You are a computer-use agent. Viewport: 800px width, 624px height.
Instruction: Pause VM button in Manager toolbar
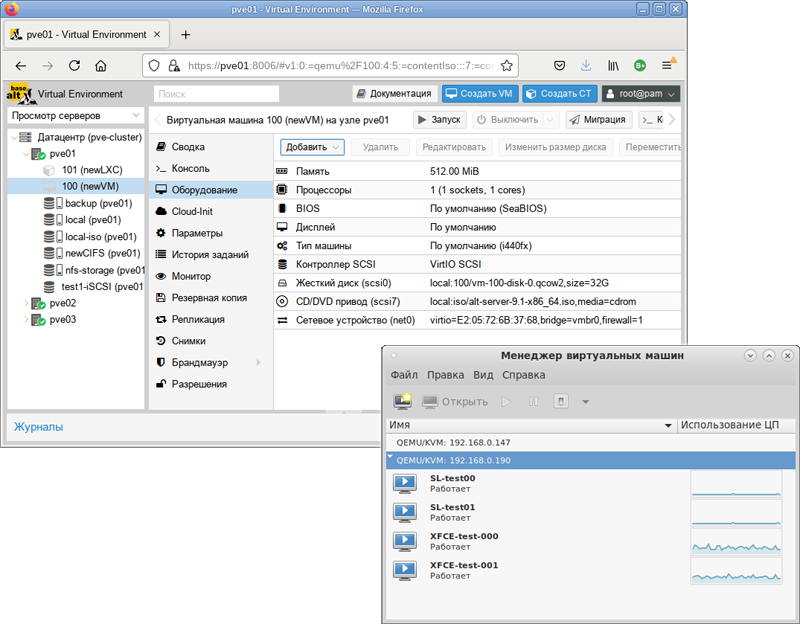pyautogui.click(x=533, y=402)
